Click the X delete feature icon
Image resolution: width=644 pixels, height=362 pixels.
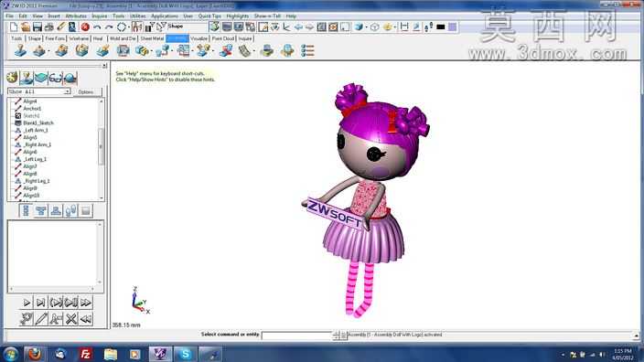(71, 319)
